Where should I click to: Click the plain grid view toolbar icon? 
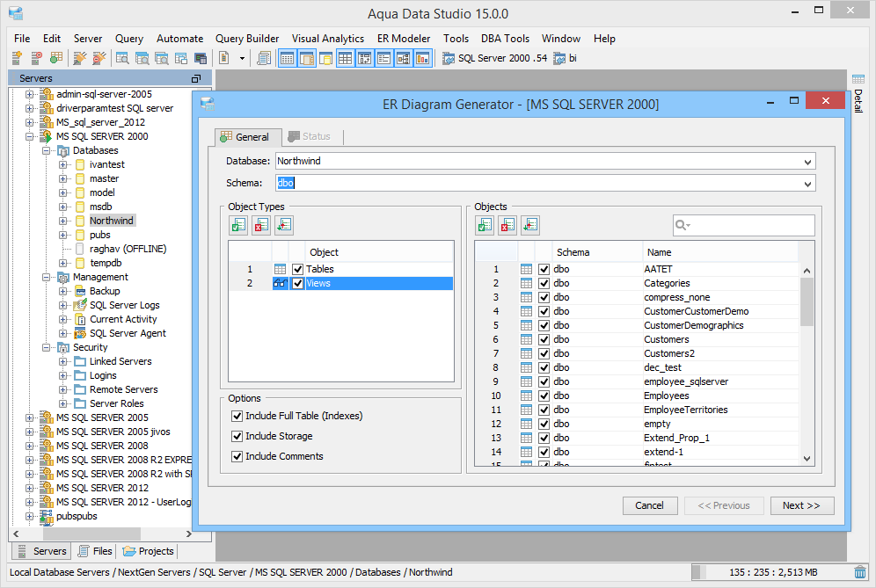pos(346,57)
